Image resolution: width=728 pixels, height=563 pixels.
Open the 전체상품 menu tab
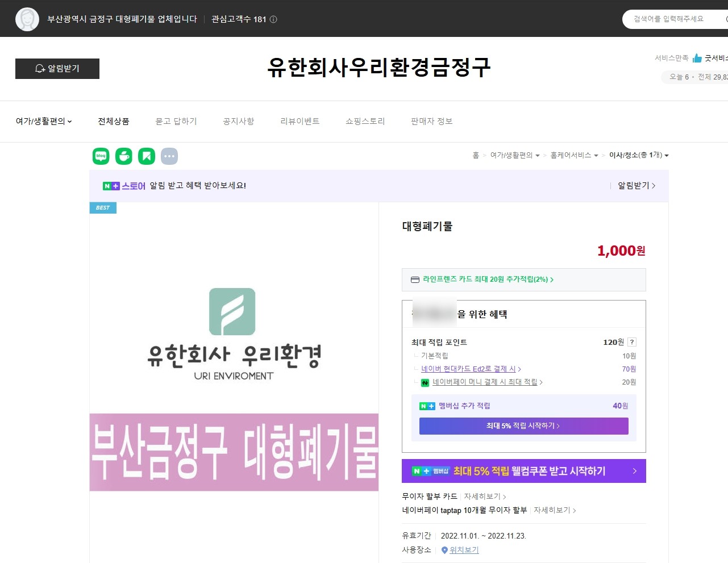pos(114,121)
